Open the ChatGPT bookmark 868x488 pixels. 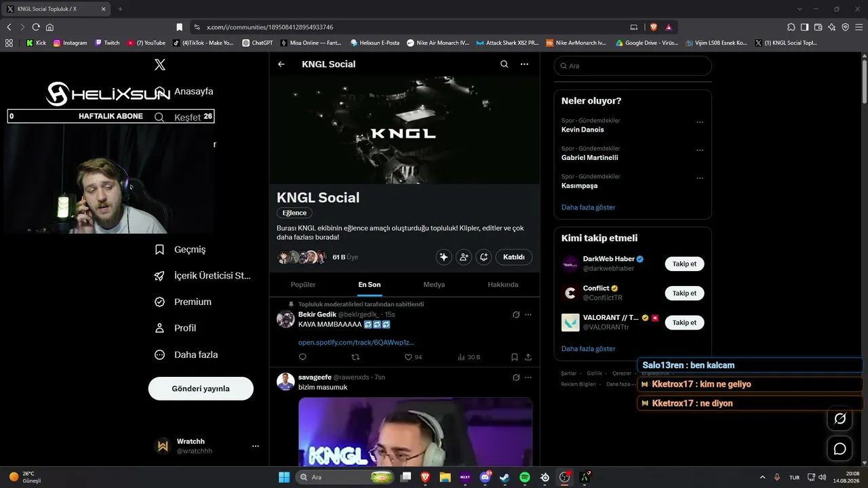click(257, 43)
